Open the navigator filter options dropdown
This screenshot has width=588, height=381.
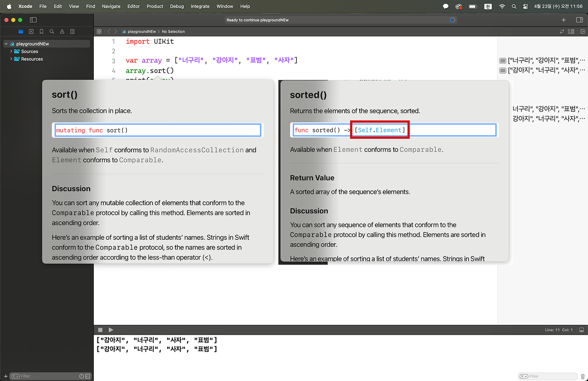click(x=16, y=376)
